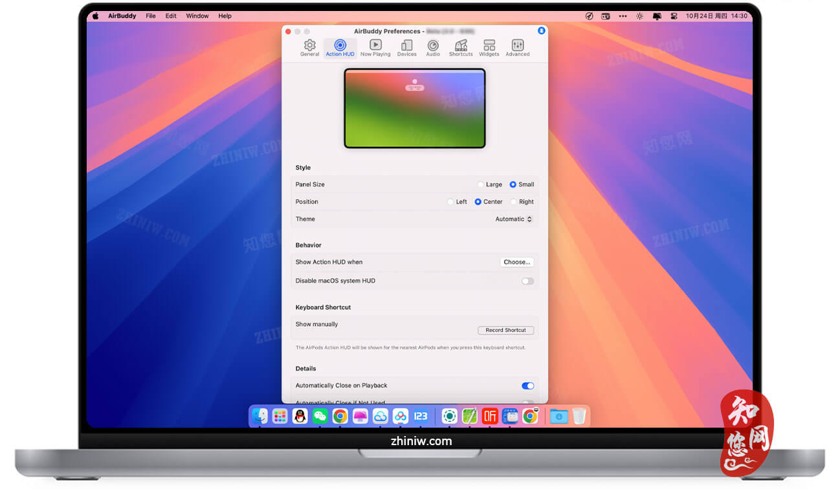
Task: Open the AirBuddy menu
Action: (122, 16)
